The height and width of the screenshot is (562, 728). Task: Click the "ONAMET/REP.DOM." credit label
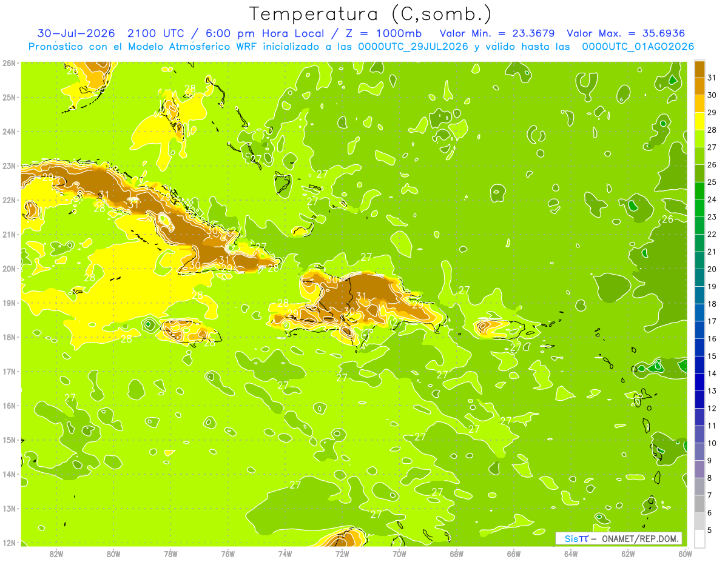(641, 538)
